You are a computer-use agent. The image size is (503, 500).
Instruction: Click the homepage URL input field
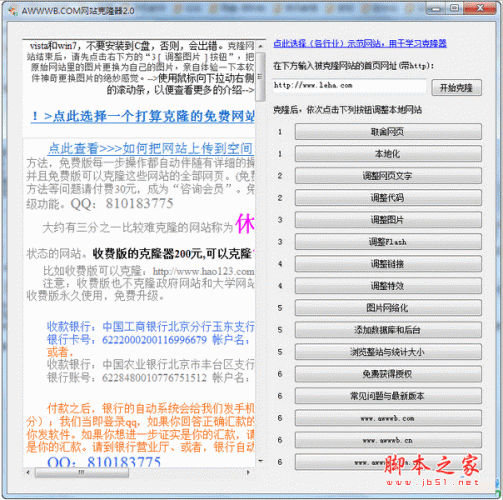click(349, 86)
